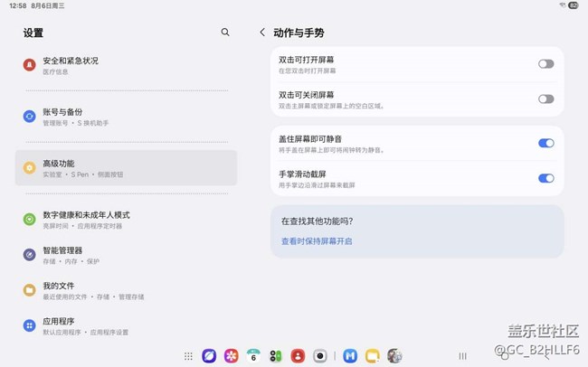Image resolution: width=588 pixels, height=367 pixels.
Task: Select 账号与备份 in settings list
Action: coord(127,117)
